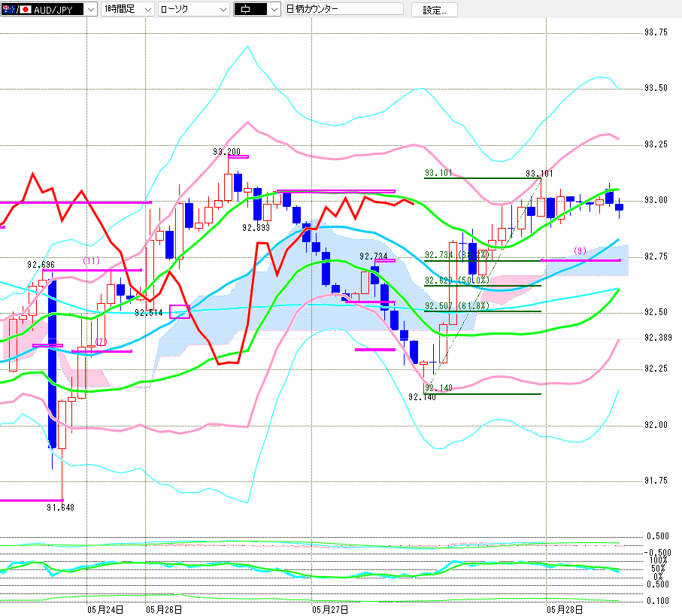The width and height of the screenshot is (682, 616).
Task: Click the pink (11) day-count label
Action: [91, 260]
